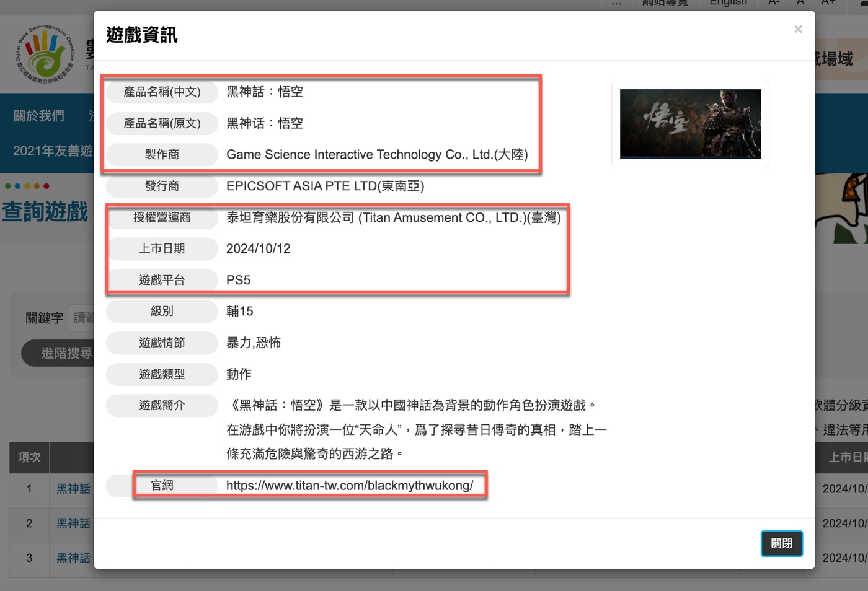This screenshot has height=591, width=868.
Task: Select the 黑神话：悟空 original product name
Action: point(265,123)
